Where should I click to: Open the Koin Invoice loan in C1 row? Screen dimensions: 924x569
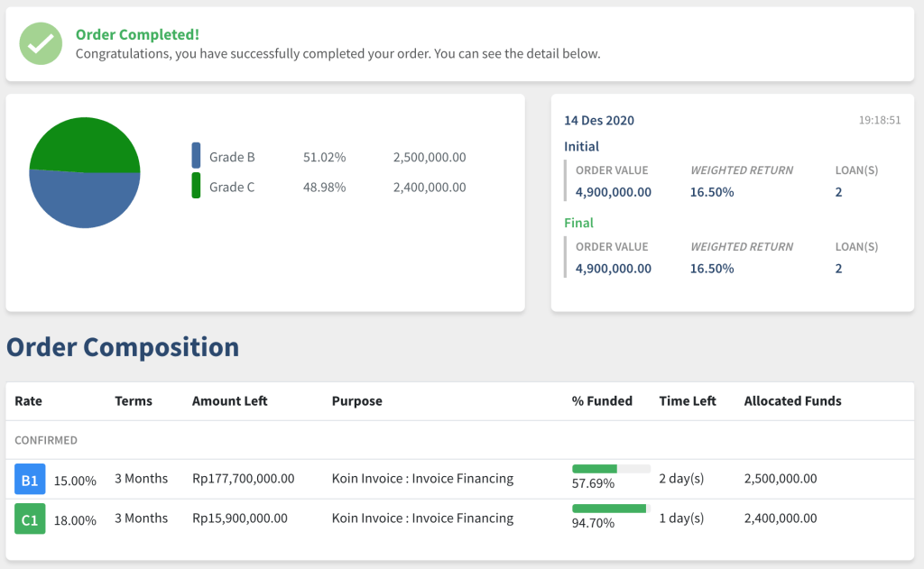[422, 519]
